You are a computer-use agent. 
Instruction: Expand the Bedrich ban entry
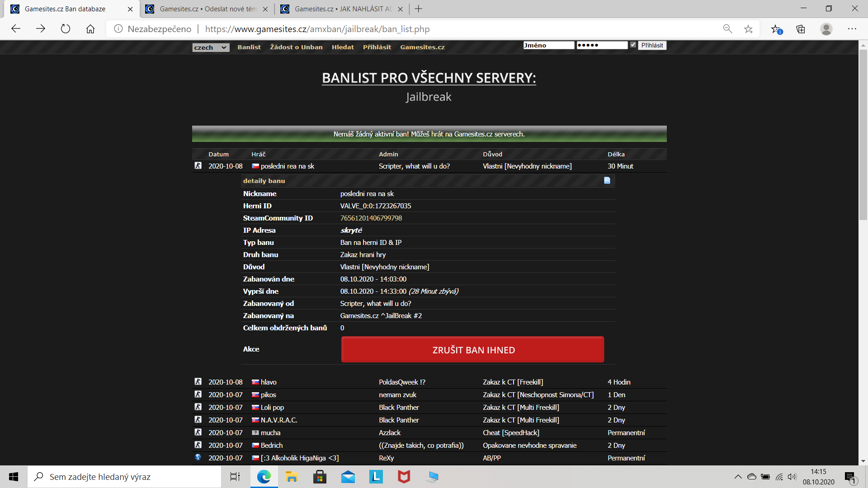coord(271,445)
